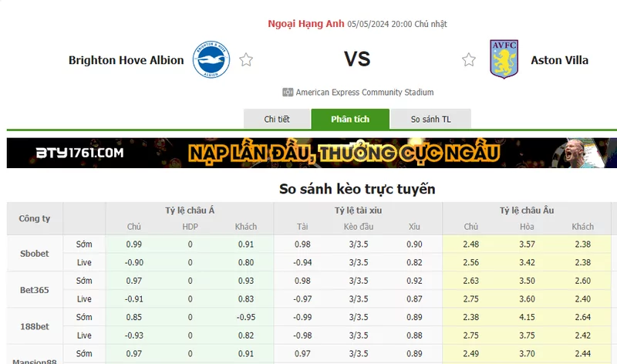Image resolution: width=617 pixels, height=364 pixels.
Task: Click Tỷ lệ châu Âu column header
Action: pos(527,211)
